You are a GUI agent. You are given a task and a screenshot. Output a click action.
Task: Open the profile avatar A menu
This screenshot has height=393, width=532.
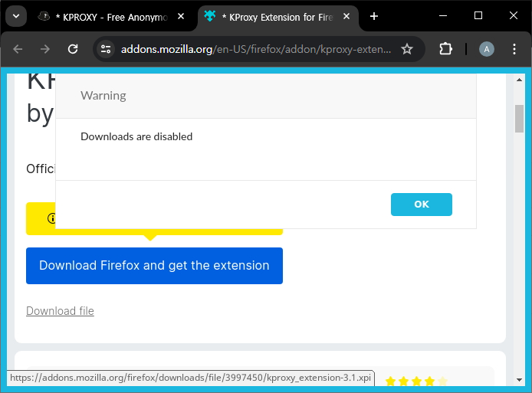[x=487, y=49]
